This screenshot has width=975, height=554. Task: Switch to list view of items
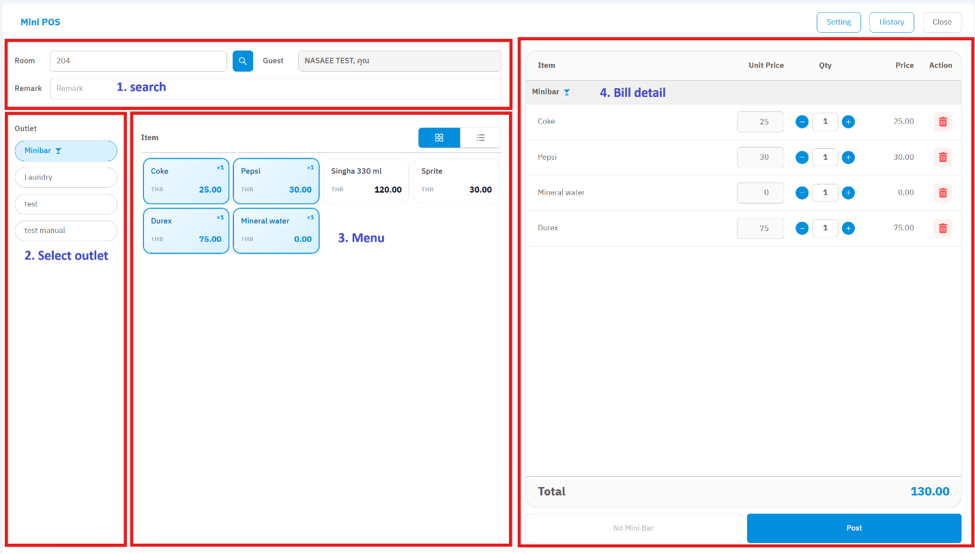coord(481,138)
